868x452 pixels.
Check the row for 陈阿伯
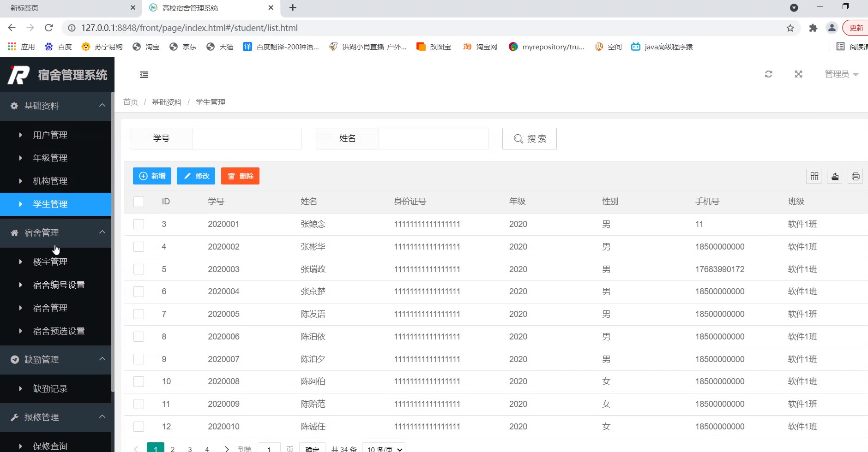click(139, 381)
